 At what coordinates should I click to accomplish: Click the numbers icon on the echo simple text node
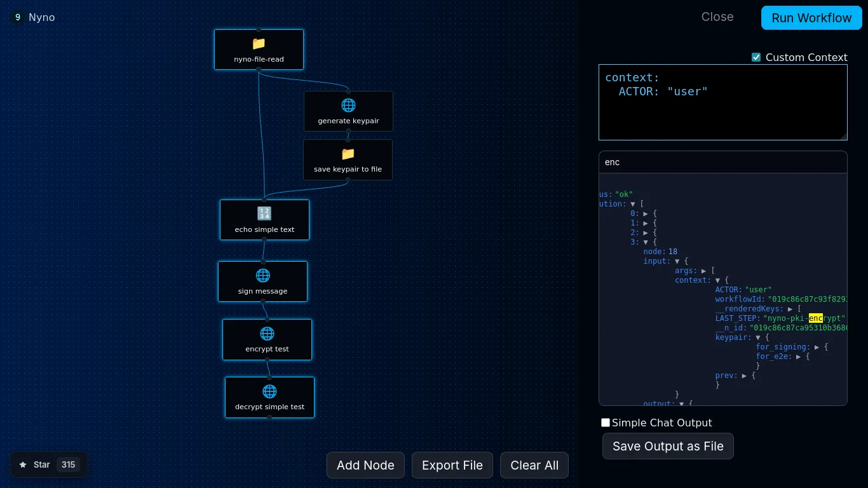point(264,213)
